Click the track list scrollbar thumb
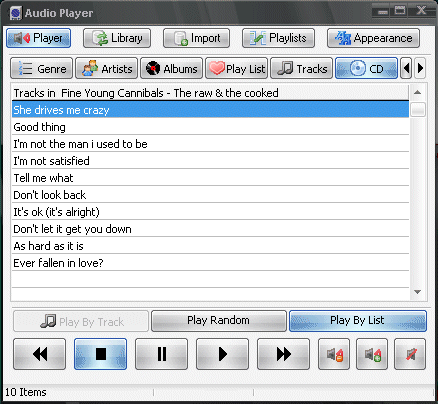Screen dimensions: 438x404 tap(418, 110)
